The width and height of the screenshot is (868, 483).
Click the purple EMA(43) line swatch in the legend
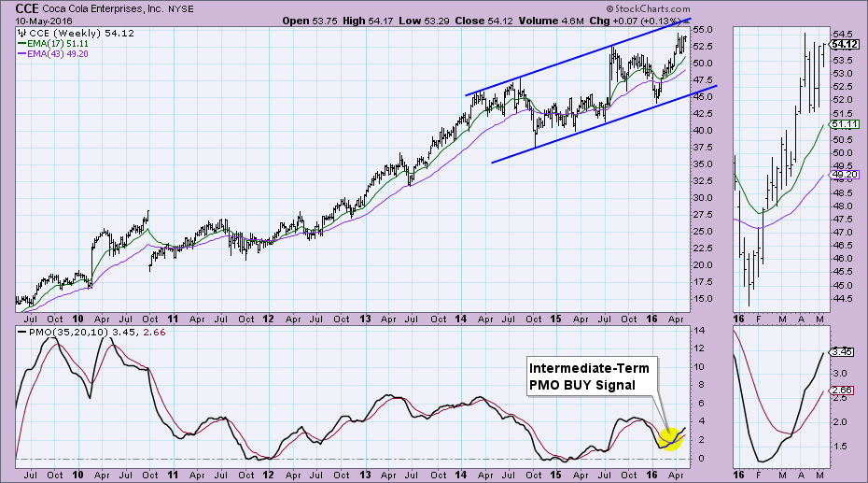(x=22, y=54)
